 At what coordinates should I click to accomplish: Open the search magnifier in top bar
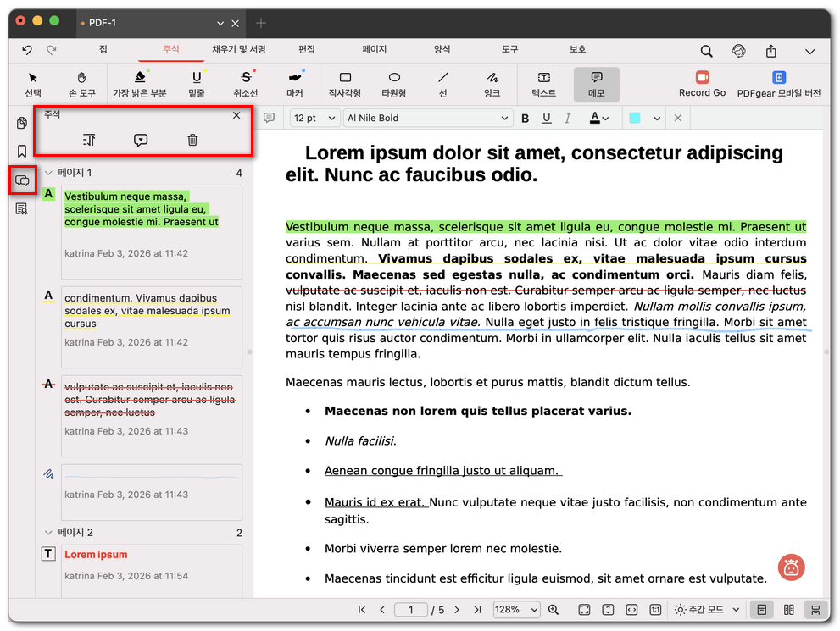[x=705, y=51]
